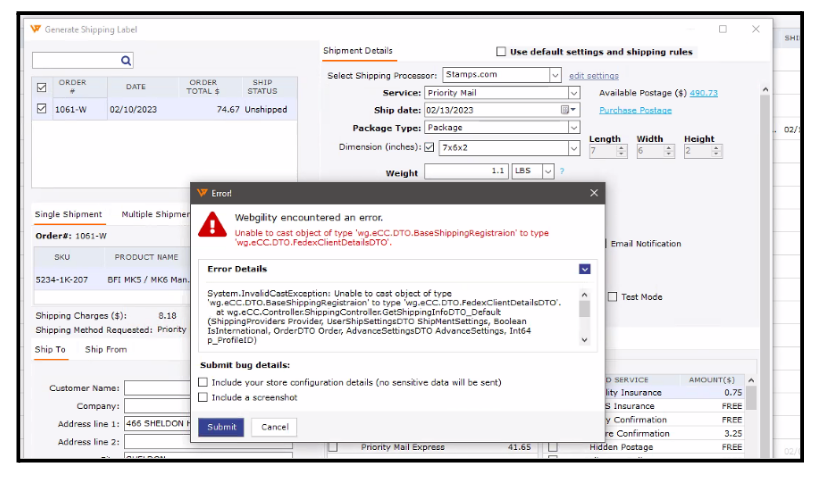Enable Use default settings and shipping rules

[501, 51]
